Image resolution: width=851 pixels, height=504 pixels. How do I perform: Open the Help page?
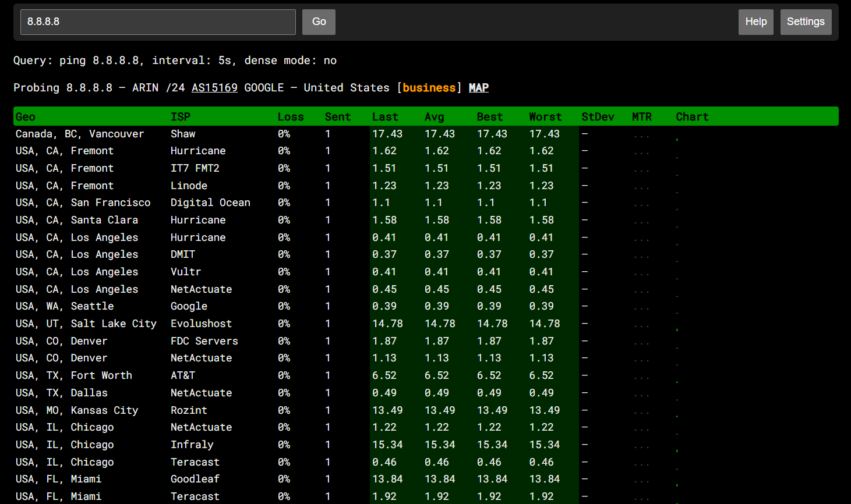[756, 22]
